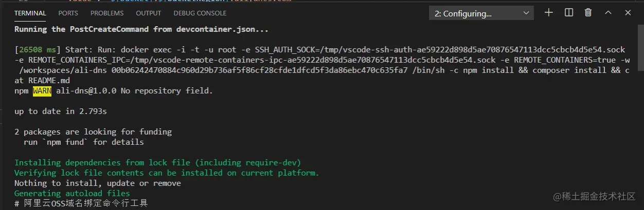Screen dimensions: 644x210
Task: Open the DEBUG CONSOLE tab
Action: tap(200, 13)
